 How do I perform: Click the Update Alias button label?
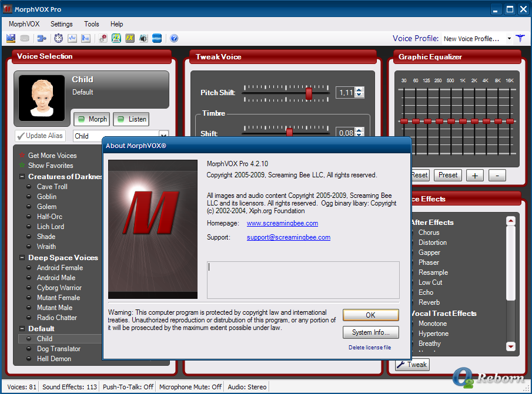(44, 136)
